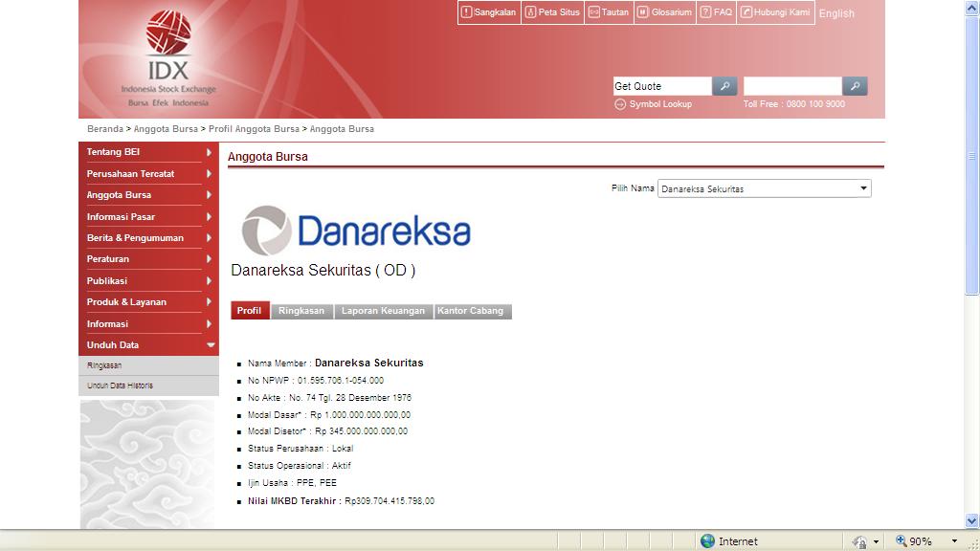Click the Symbol Lookup link
The height and width of the screenshot is (551, 980).
(660, 104)
